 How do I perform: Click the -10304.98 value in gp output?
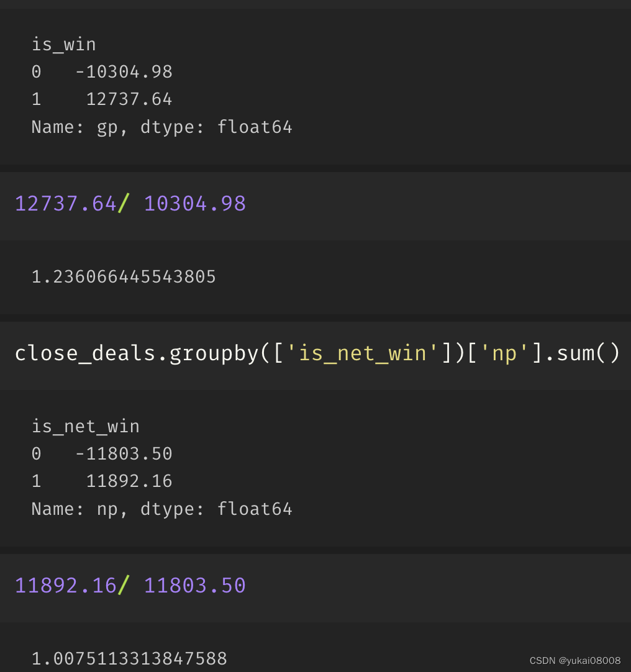pos(124,72)
